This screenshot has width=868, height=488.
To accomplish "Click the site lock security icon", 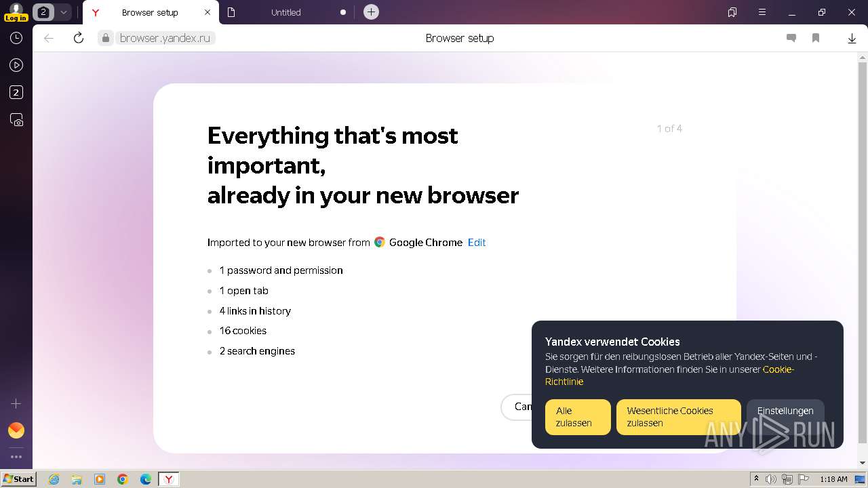I will click(x=105, y=39).
